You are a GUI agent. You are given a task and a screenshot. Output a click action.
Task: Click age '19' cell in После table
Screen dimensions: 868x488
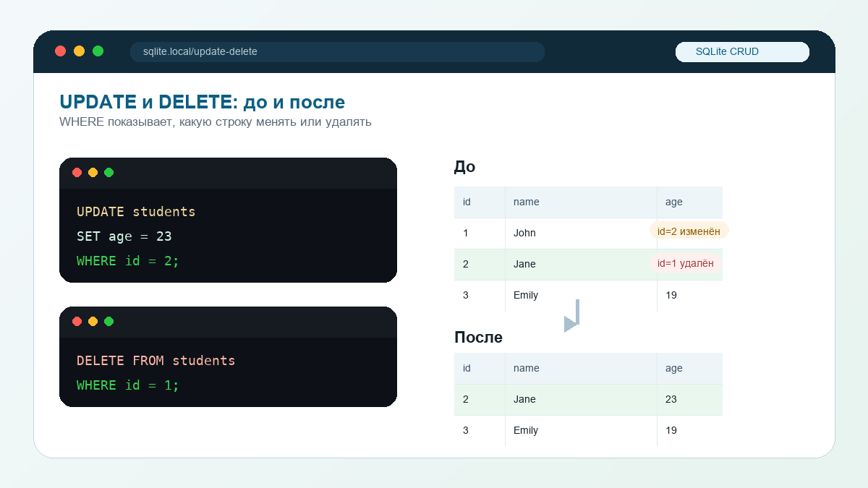pos(690,431)
